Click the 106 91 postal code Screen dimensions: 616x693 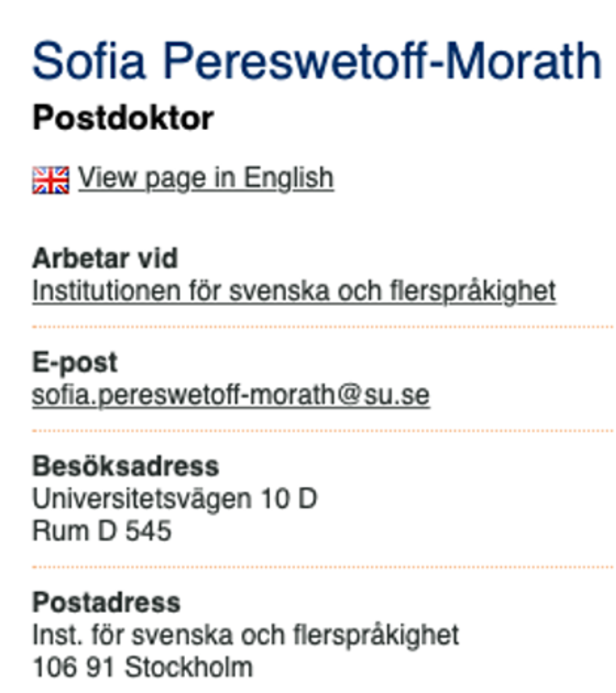[x=74, y=667]
